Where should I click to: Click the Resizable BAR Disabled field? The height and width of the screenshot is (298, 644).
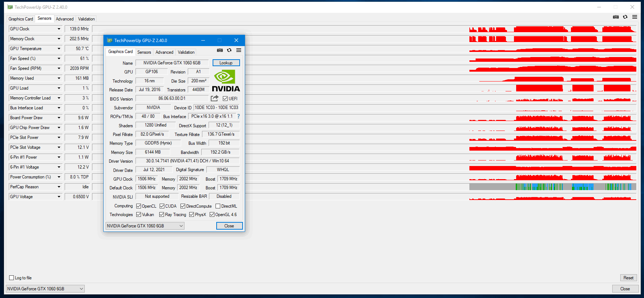coord(224,196)
